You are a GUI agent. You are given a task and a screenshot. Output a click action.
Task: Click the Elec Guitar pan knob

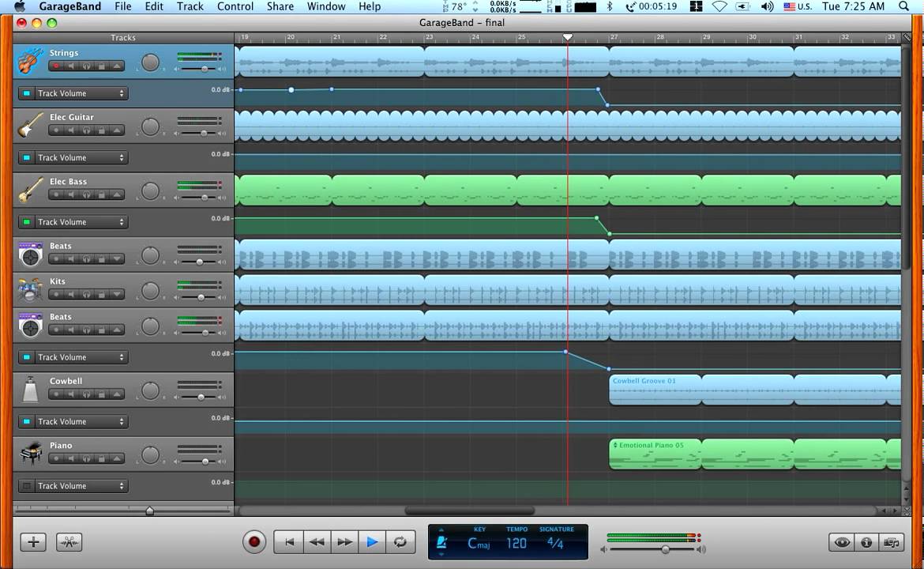pyautogui.click(x=150, y=126)
